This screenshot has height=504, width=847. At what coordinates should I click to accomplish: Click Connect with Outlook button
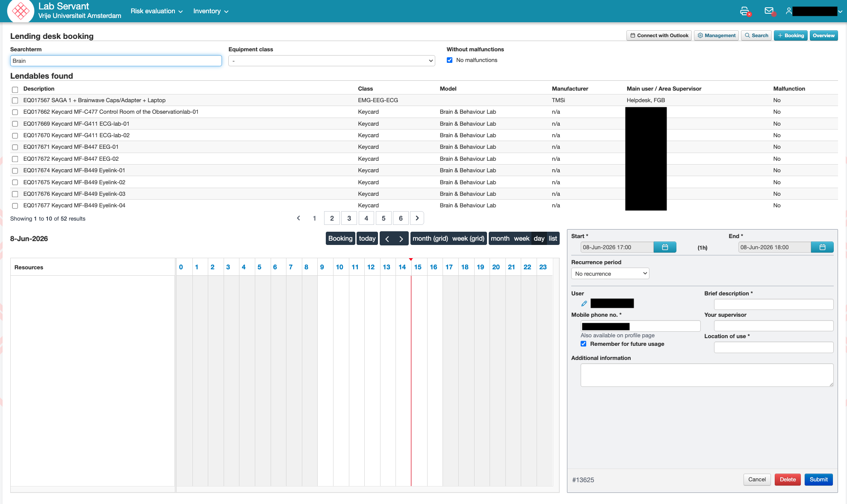659,35
